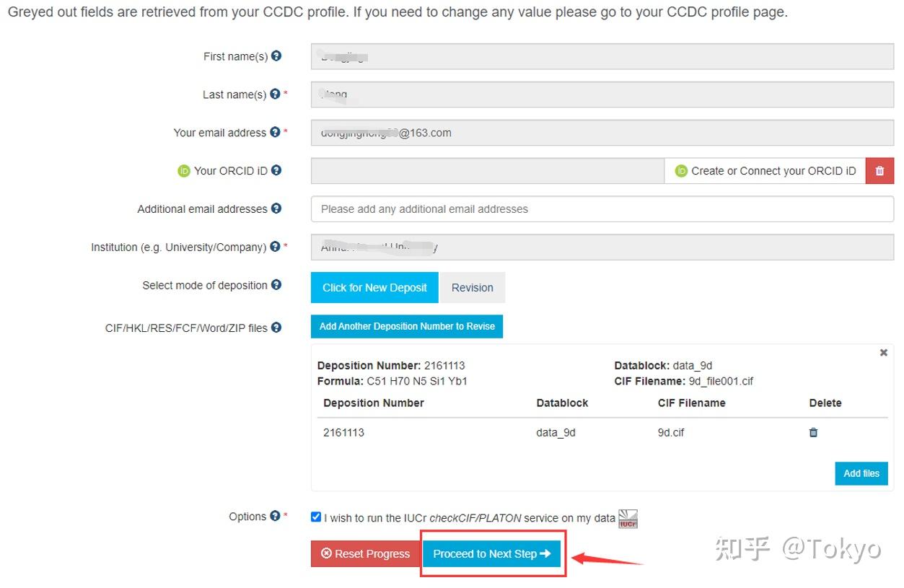Click help icon beside Additional email addresses
Screen dimensions: 904x588
tap(276, 209)
